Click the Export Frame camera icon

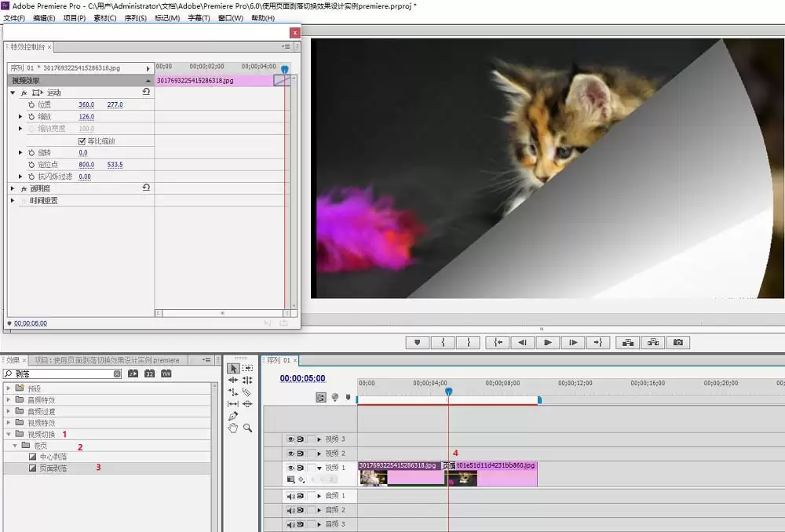pyautogui.click(x=677, y=342)
